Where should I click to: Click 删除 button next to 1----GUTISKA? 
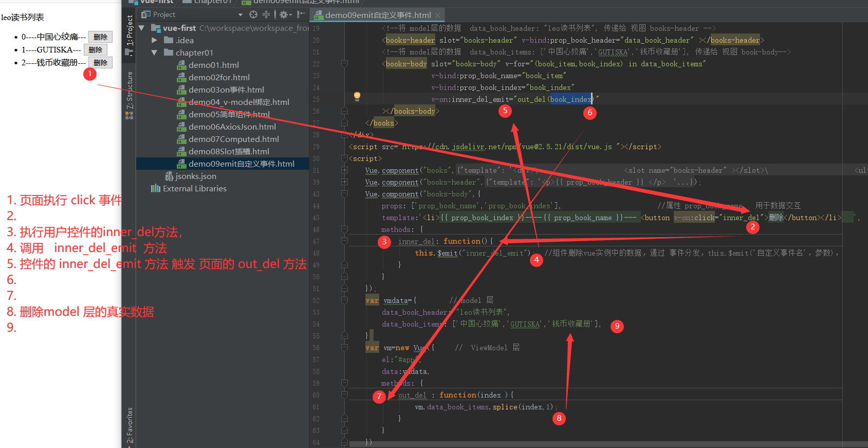click(95, 50)
